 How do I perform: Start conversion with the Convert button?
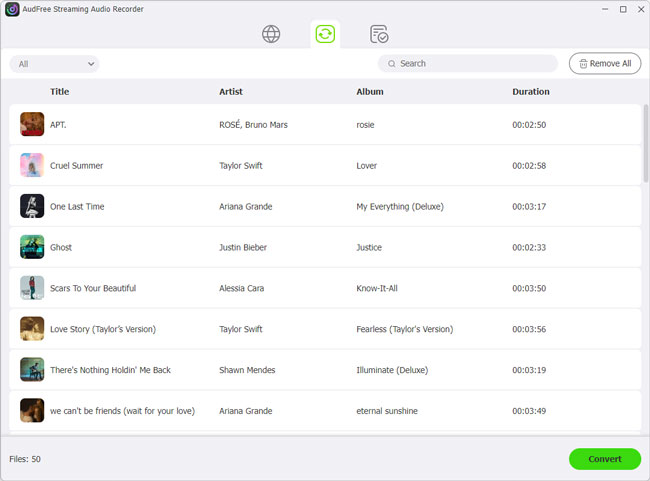click(x=605, y=459)
